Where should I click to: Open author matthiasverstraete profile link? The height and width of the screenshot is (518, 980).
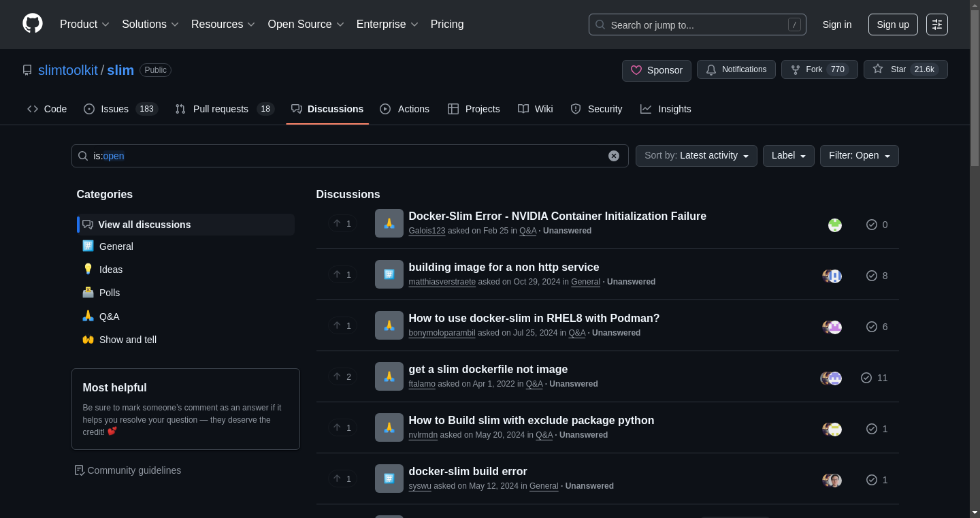point(442,282)
